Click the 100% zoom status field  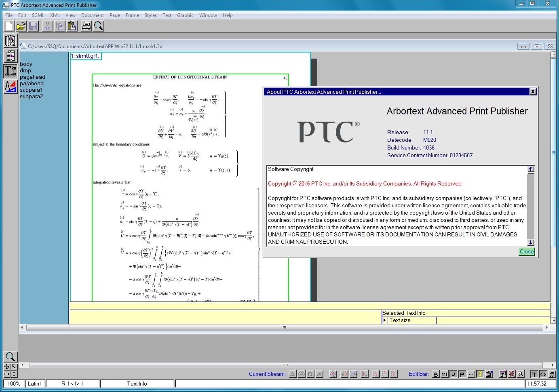(14, 384)
